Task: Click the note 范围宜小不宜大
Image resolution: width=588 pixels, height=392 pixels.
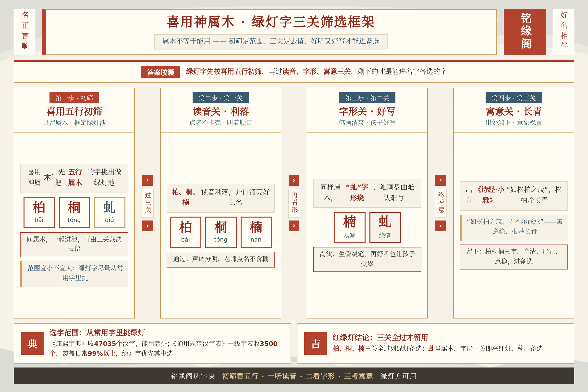Action: 74,274
